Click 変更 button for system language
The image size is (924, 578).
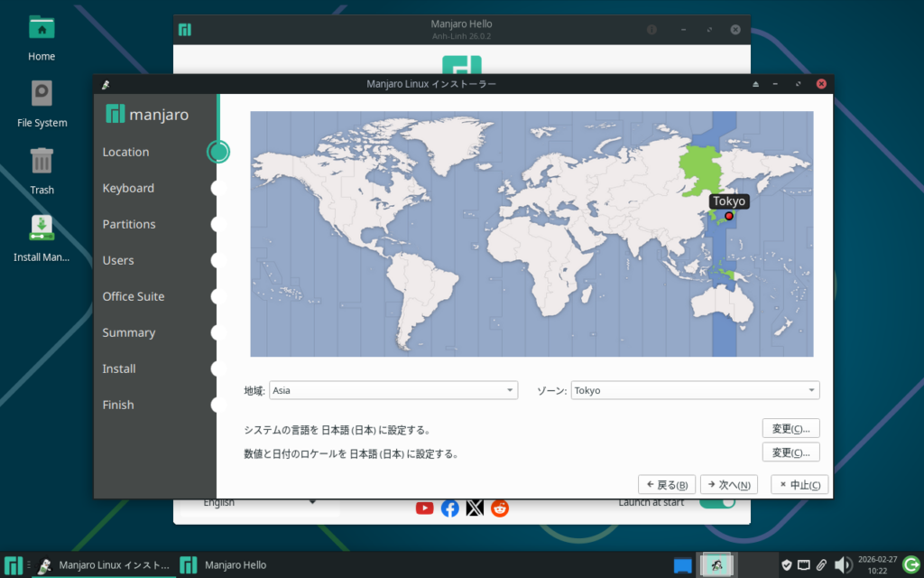tap(790, 428)
